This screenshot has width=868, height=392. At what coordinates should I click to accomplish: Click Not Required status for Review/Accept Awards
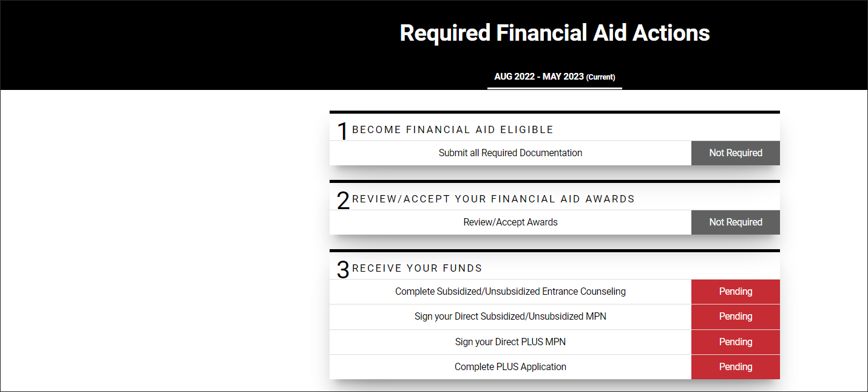pos(735,222)
